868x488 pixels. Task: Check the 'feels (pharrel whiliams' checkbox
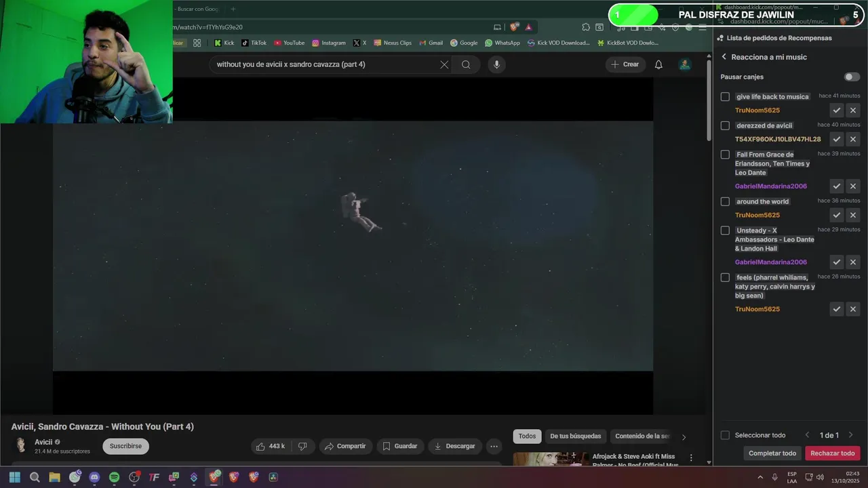tap(725, 277)
